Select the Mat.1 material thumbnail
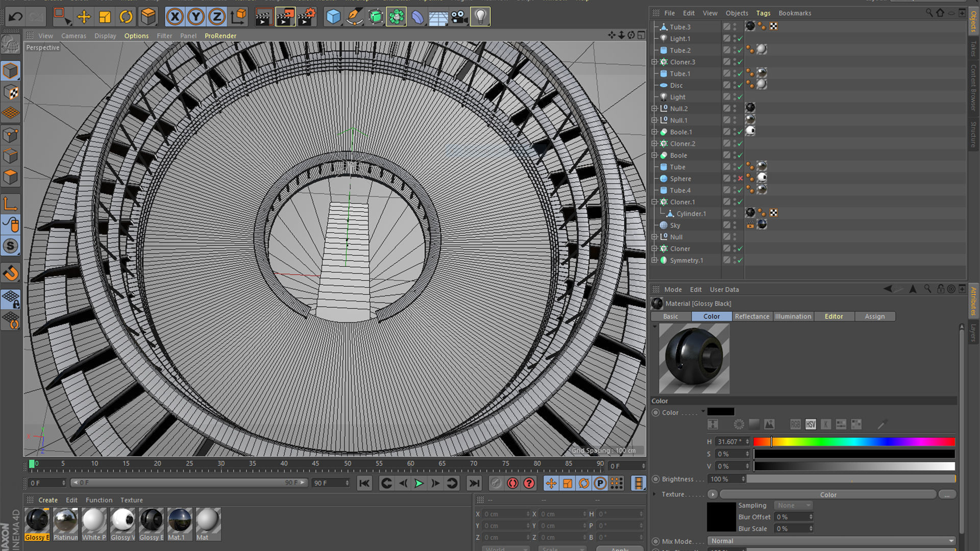Image resolution: width=980 pixels, height=551 pixels. click(x=180, y=524)
